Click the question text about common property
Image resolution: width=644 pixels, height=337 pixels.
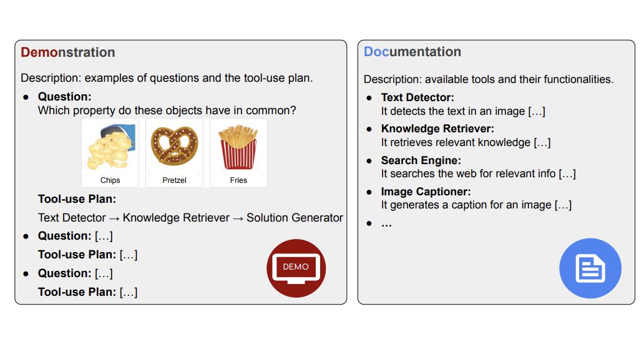point(167,110)
